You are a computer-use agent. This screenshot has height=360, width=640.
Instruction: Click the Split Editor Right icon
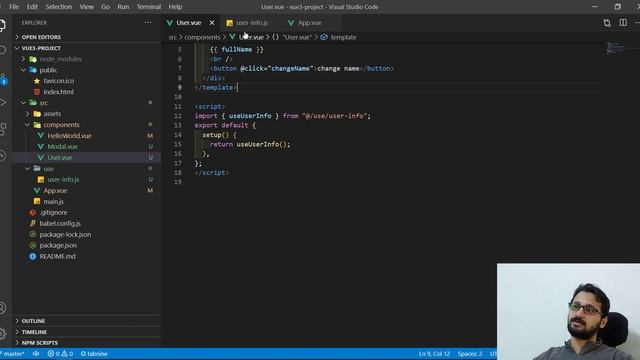623,23
